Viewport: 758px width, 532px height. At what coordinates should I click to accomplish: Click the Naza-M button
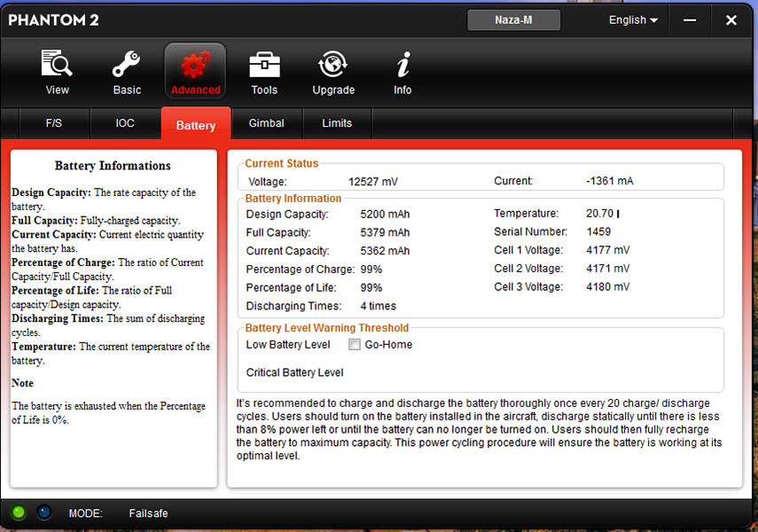[513, 20]
